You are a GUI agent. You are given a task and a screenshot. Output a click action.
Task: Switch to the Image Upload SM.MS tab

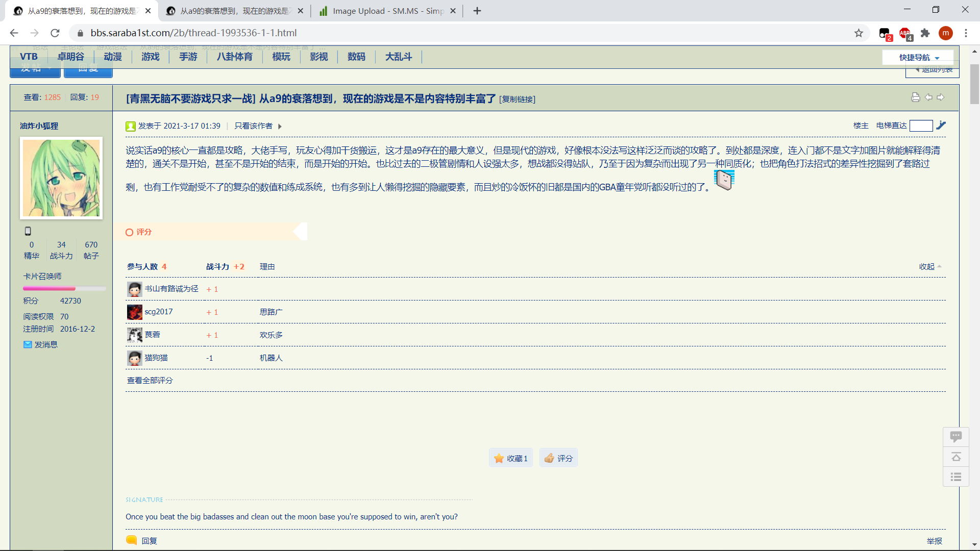[x=387, y=11]
